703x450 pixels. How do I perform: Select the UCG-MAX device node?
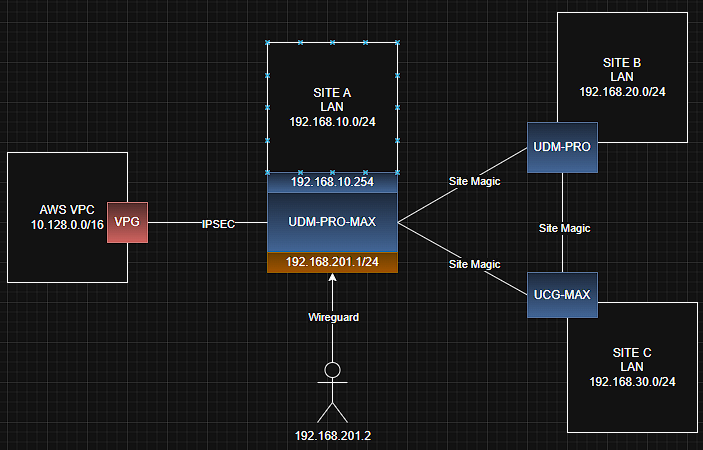coord(562,295)
